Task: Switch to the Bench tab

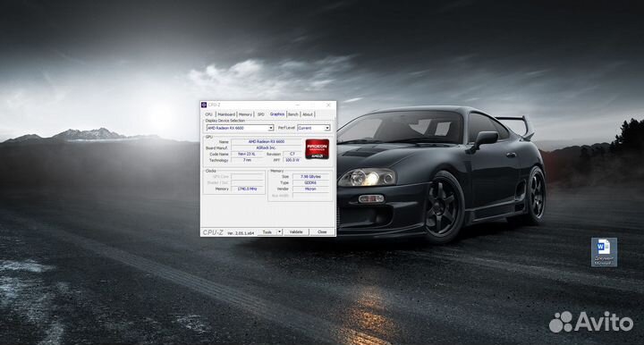Action: tap(292, 114)
